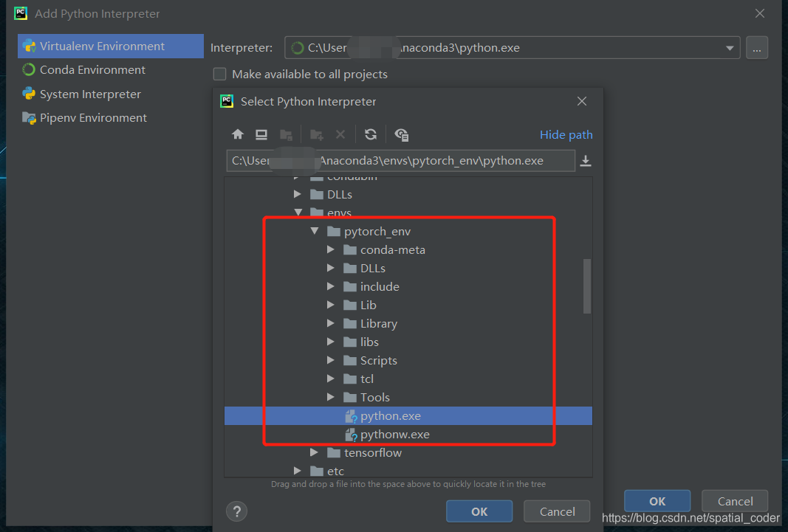The width and height of the screenshot is (788, 532).
Task: Confirm with OK in Select Python Interpreter dialog
Action: pos(479,511)
